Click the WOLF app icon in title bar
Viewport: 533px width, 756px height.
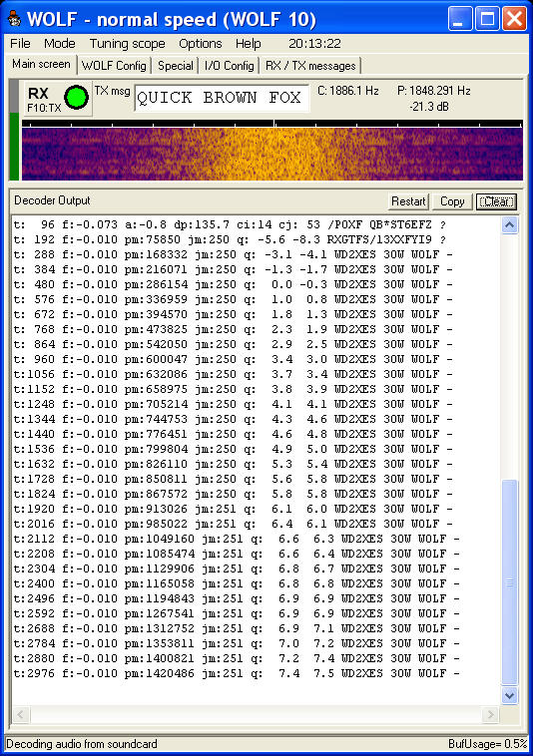pos(14,19)
